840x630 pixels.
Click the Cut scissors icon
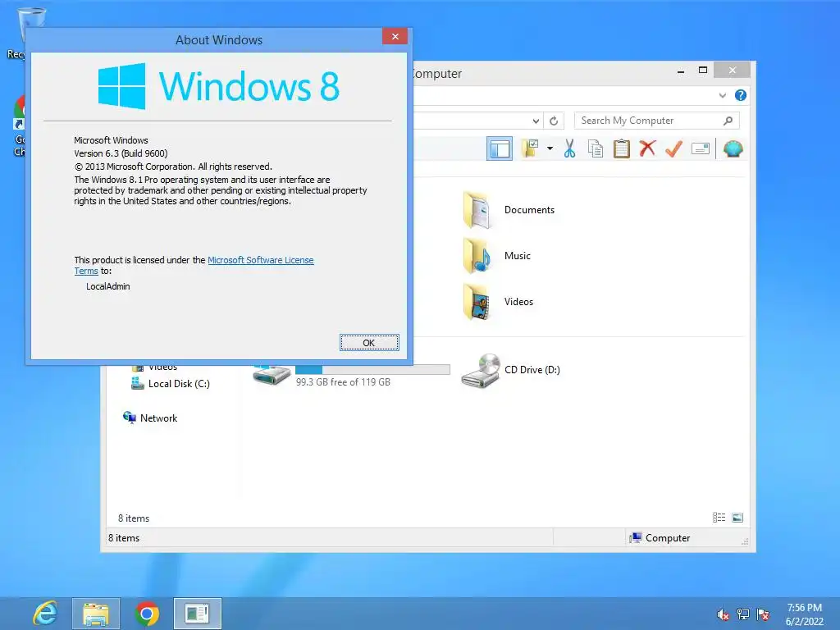(x=569, y=148)
